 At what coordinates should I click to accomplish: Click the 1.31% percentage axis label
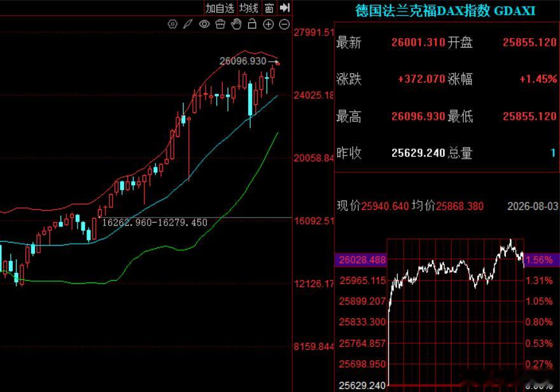click(539, 281)
